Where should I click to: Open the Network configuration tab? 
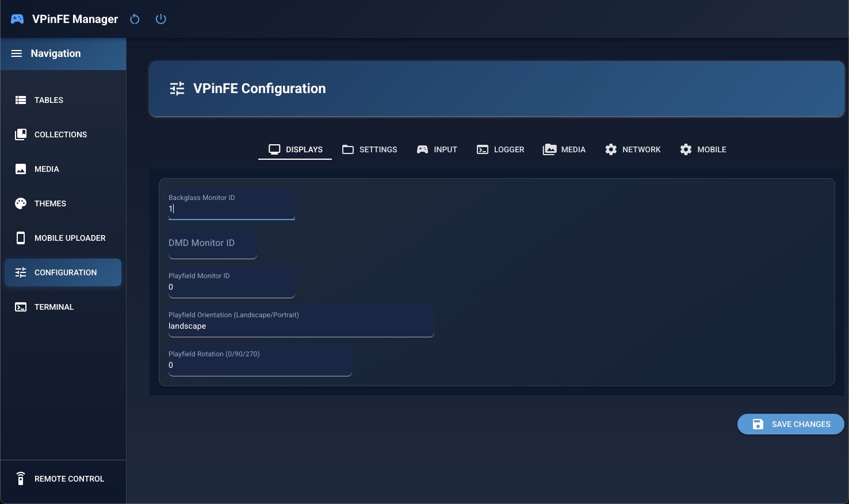point(633,149)
